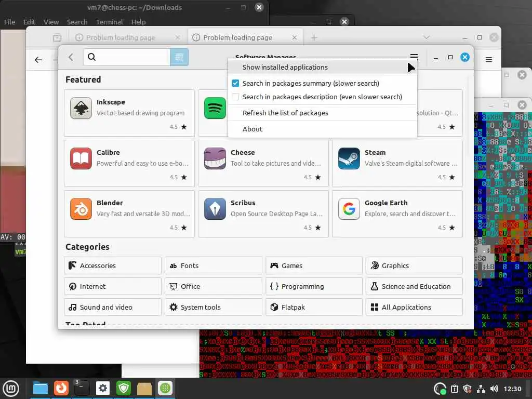Open terminal Search menu
The height and width of the screenshot is (399, 532).
click(x=77, y=22)
